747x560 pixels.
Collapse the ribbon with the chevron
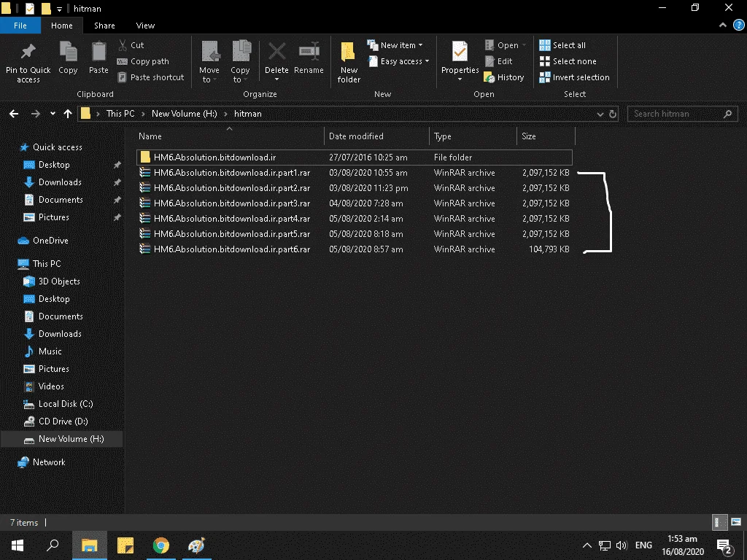pyautogui.click(x=723, y=26)
